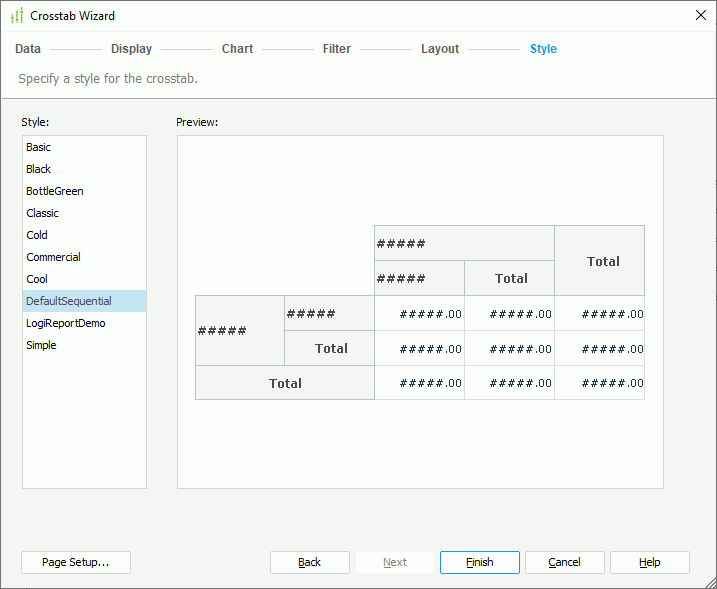Open the Chart step
Viewport: 717px width, 589px height.
coord(237,49)
